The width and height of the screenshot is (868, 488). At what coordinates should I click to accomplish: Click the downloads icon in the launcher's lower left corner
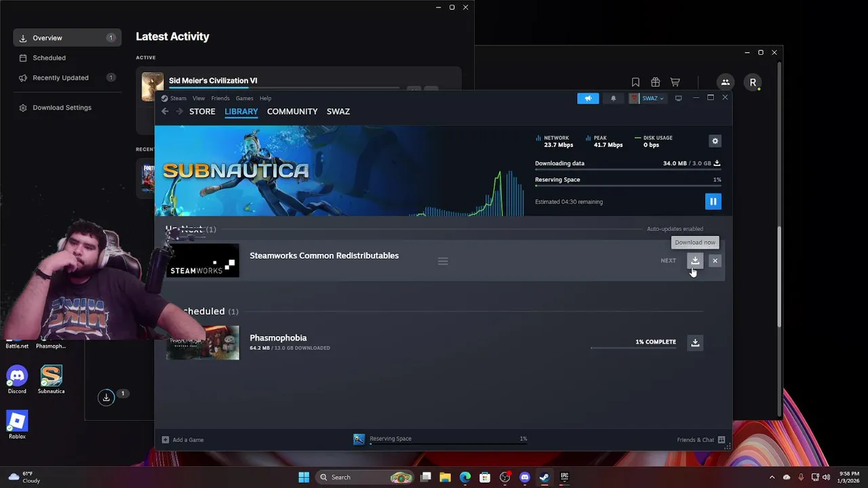point(106,397)
